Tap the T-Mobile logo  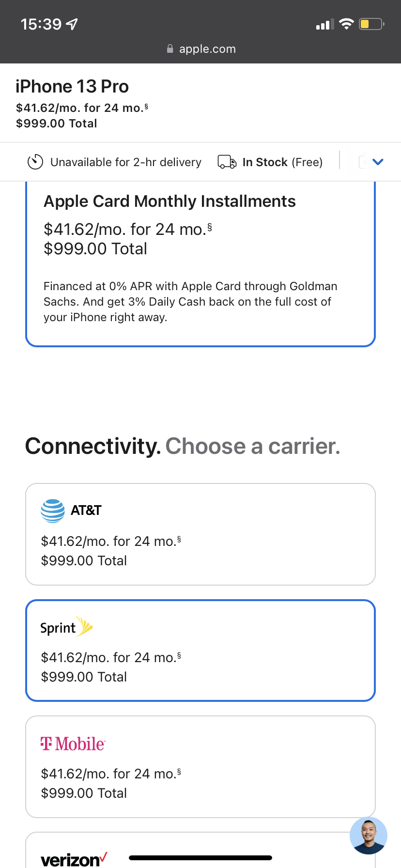point(73,744)
